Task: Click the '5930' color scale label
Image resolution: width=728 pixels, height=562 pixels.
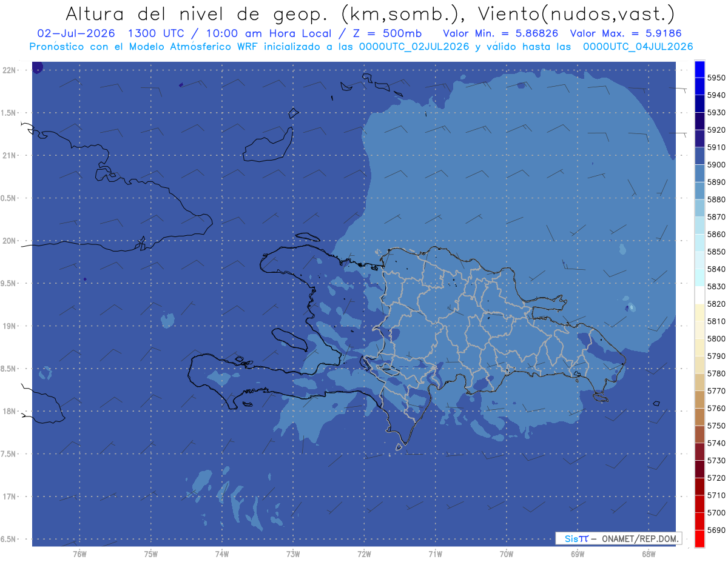Action: [716, 113]
